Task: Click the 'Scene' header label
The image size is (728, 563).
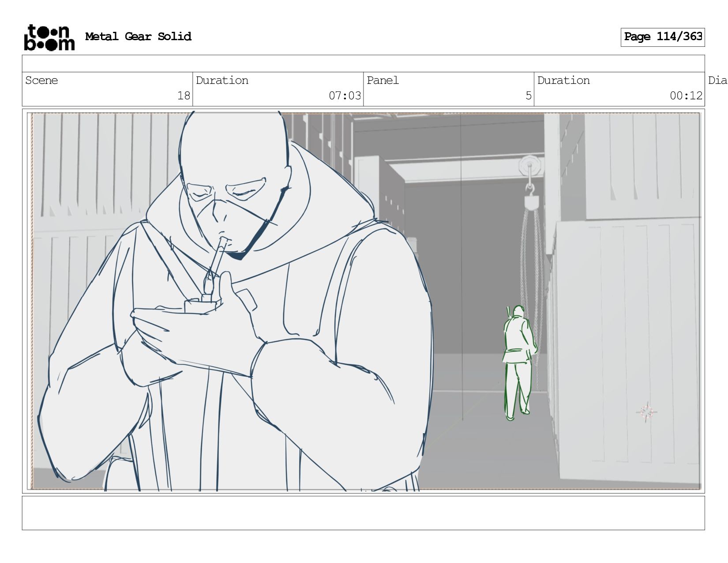Action: (41, 80)
